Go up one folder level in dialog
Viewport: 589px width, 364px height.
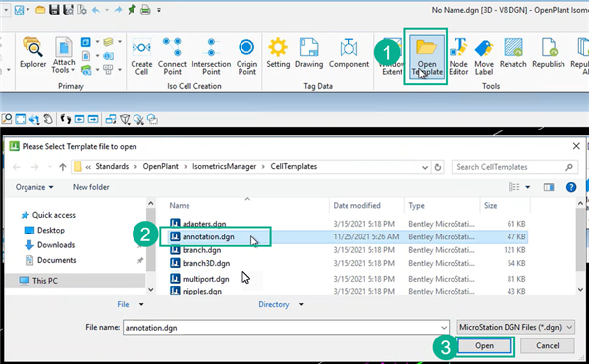63,167
